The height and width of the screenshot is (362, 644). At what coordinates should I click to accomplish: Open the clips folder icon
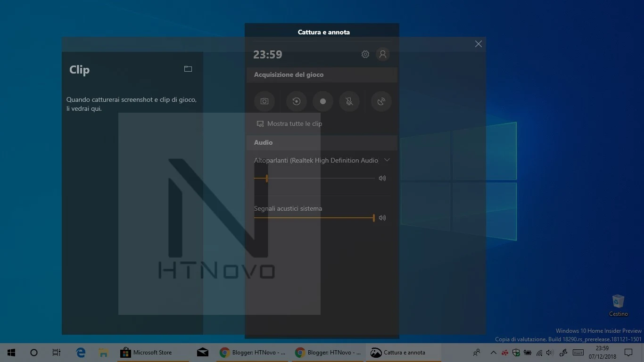pyautogui.click(x=188, y=69)
